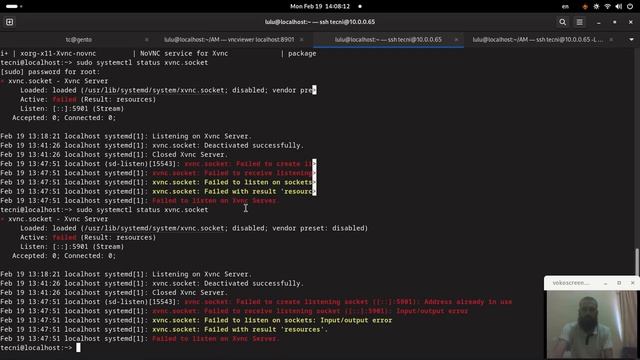
Task: Close the vncviewer localhost:8901 tab
Action: (x=302, y=40)
